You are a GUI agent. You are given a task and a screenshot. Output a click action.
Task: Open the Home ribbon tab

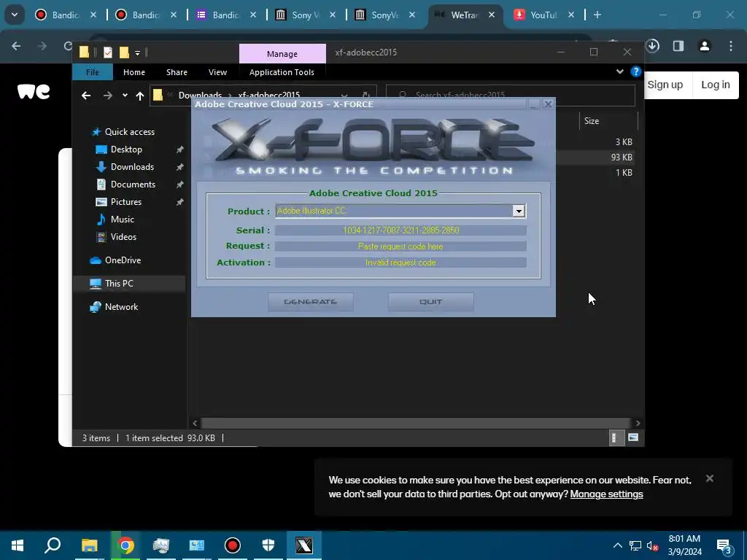click(x=134, y=72)
